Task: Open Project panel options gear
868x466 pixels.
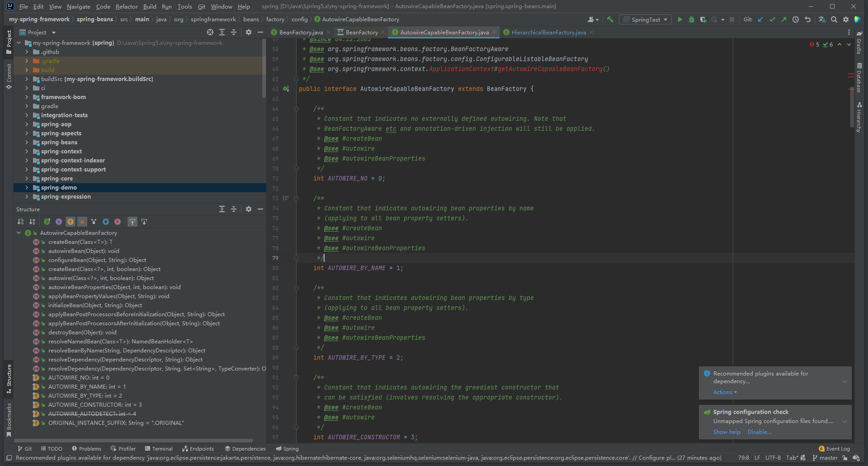Action: pos(249,32)
